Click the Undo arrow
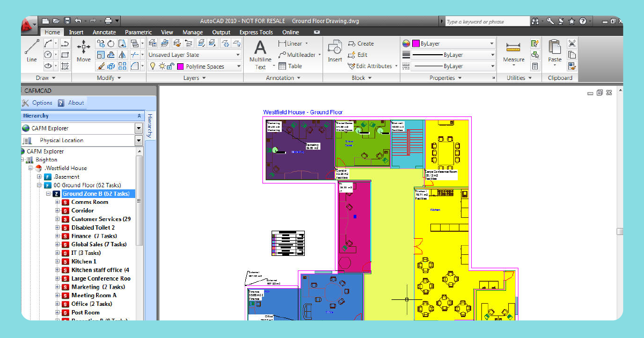Image resolution: width=644 pixels, height=338 pixels. click(x=78, y=21)
